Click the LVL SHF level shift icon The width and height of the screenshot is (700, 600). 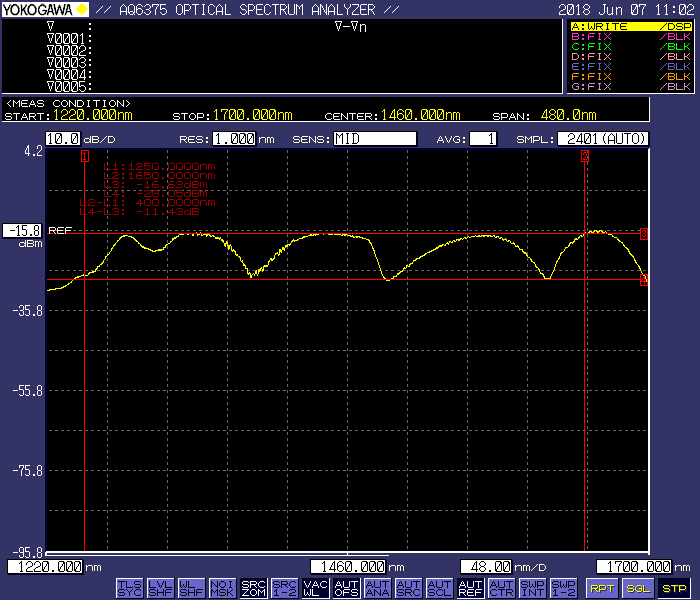tap(160, 587)
